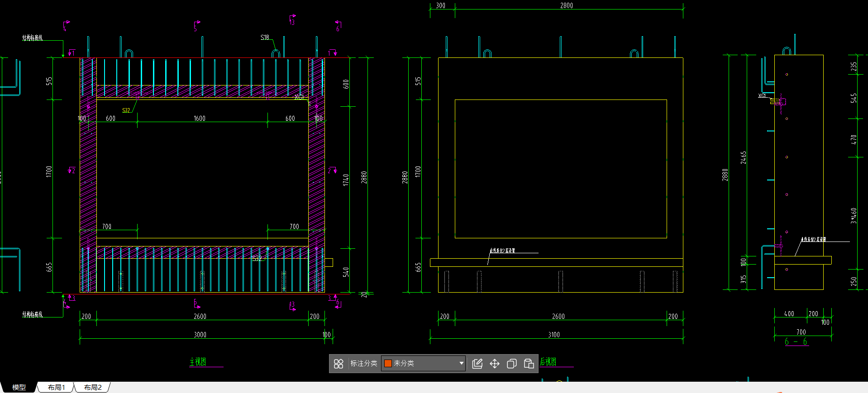Select the 470 dimension in section view
The height and width of the screenshot is (393, 868).
pyautogui.click(x=854, y=140)
